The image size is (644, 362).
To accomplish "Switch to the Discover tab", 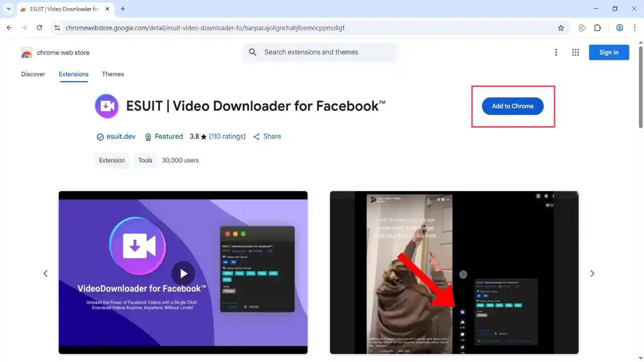I will point(33,74).
